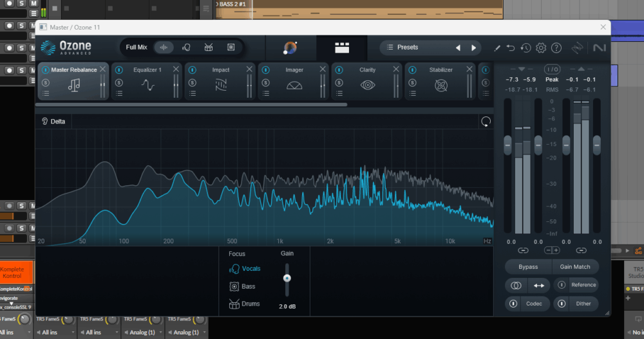This screenshot has width=644, height=339.
Task: Click the left input gain fader handle
Action: (507, 145)
